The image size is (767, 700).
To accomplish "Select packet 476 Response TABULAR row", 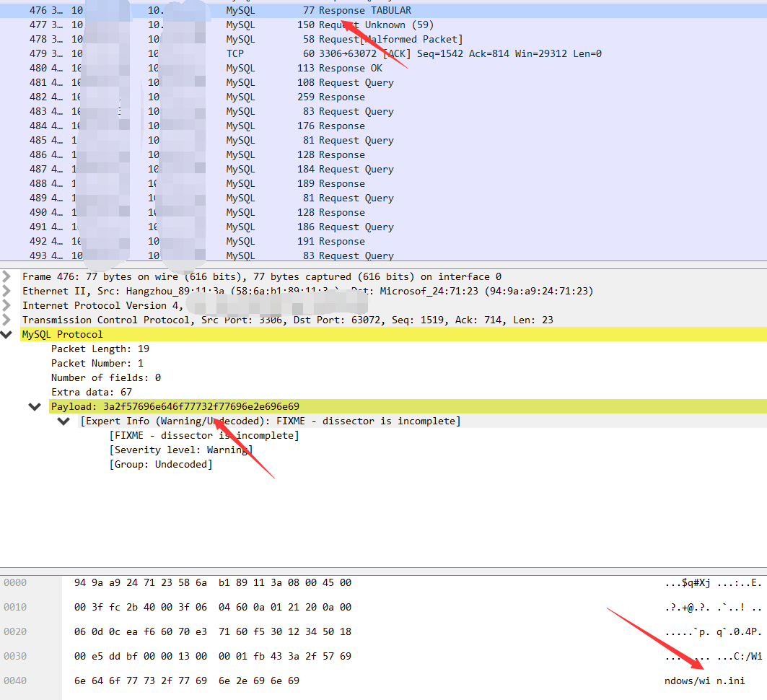I will 384,10.
